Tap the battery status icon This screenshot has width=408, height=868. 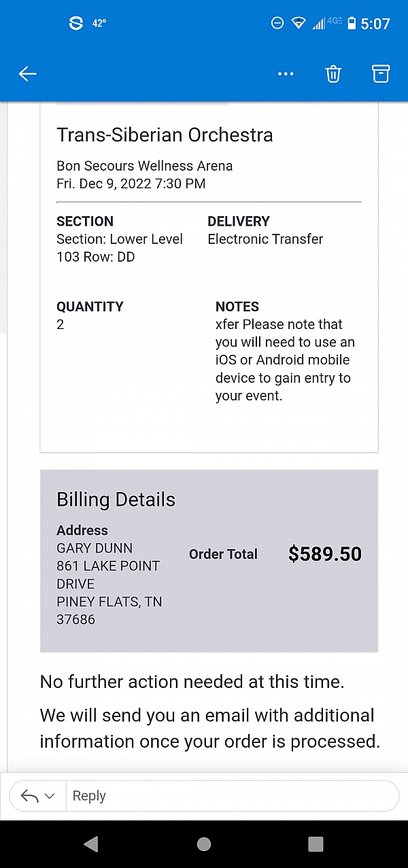pyautogui.click(x=352, y=24)
